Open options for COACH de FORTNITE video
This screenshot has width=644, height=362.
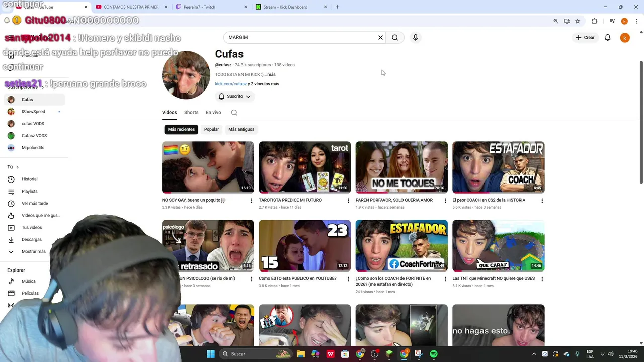click(x=445, y=279)
